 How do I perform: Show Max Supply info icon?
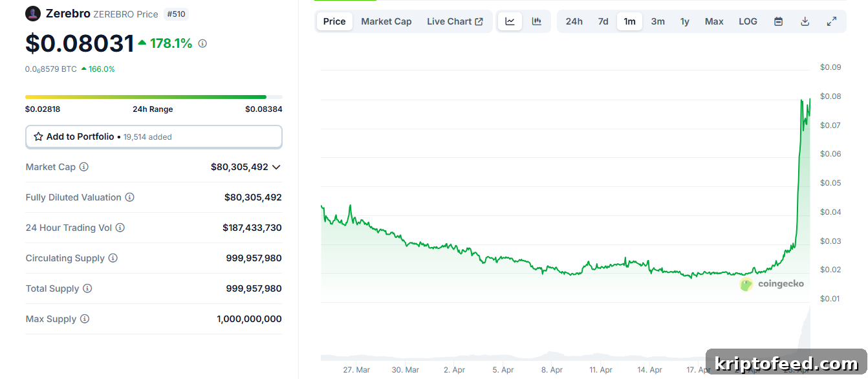pyautogui.click(x=85, y=319)
